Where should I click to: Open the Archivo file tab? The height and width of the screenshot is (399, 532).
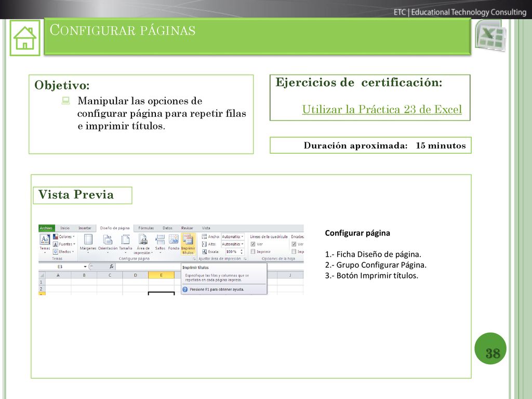click(46, 228)
